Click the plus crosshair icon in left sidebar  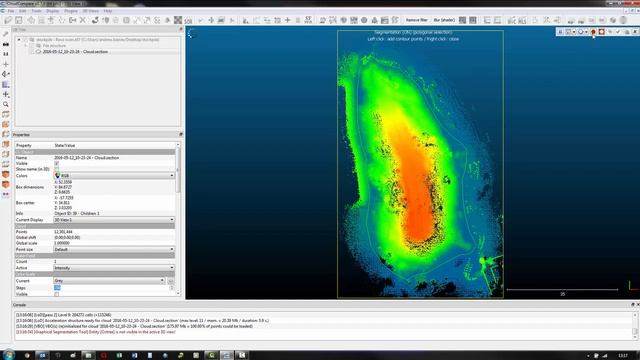pos(6,64)
